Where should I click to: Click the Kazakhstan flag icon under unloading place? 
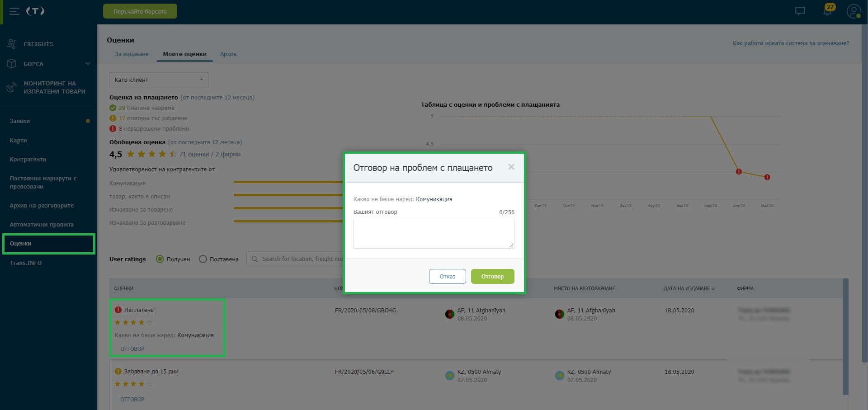(559, 376)
